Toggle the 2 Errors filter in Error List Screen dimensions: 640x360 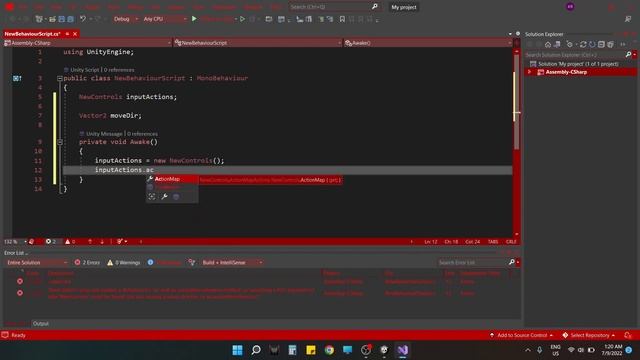87,262
